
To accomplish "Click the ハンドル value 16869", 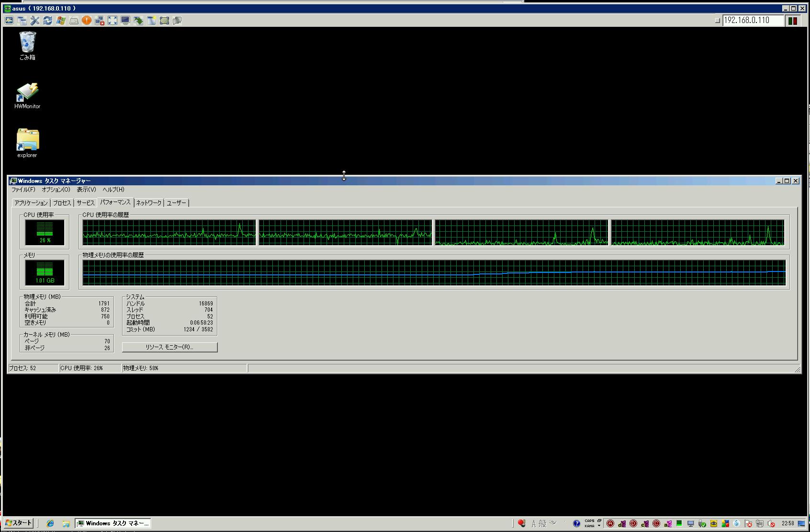I will 206,304.
